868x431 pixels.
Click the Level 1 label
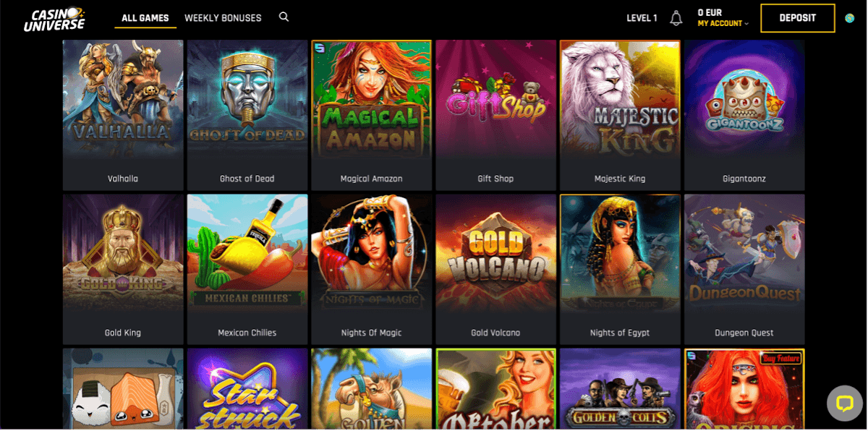point(642,18)
